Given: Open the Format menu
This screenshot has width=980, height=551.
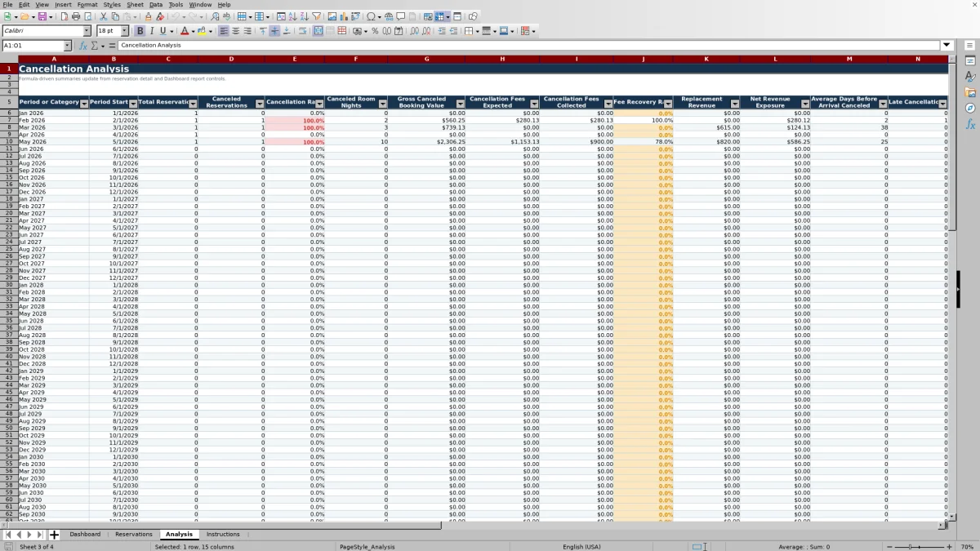Looking at the screenshot, I should coord(87,5).
